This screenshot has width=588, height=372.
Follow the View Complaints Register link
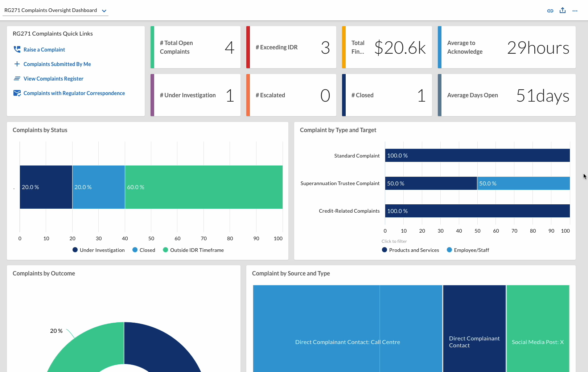point(53,79)
